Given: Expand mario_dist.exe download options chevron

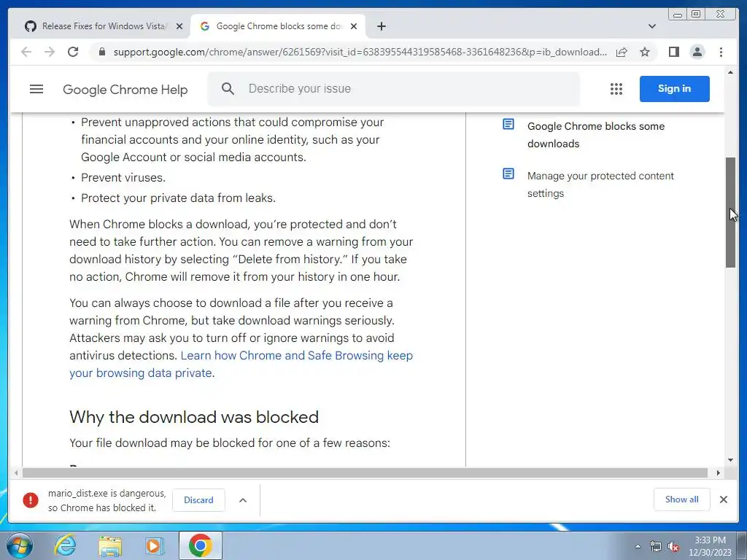Looking at the screenshot, I should (x=242, y=500).
